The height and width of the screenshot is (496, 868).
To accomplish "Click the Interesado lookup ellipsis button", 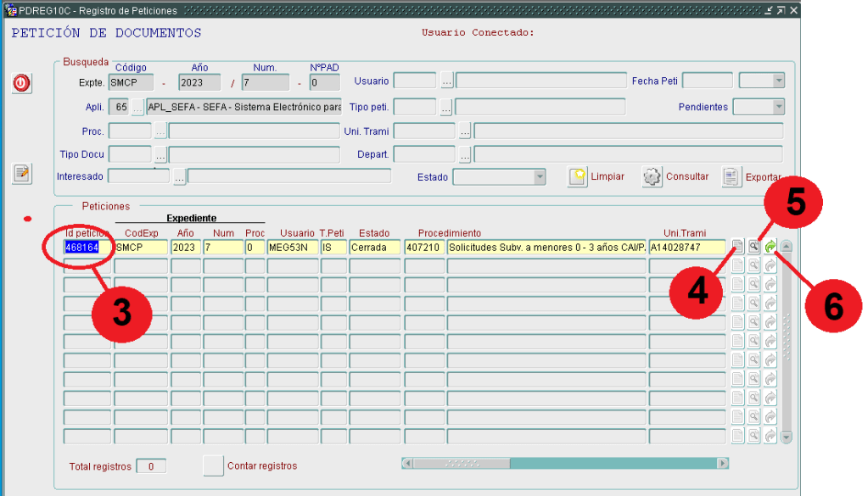I will (179, 177).
